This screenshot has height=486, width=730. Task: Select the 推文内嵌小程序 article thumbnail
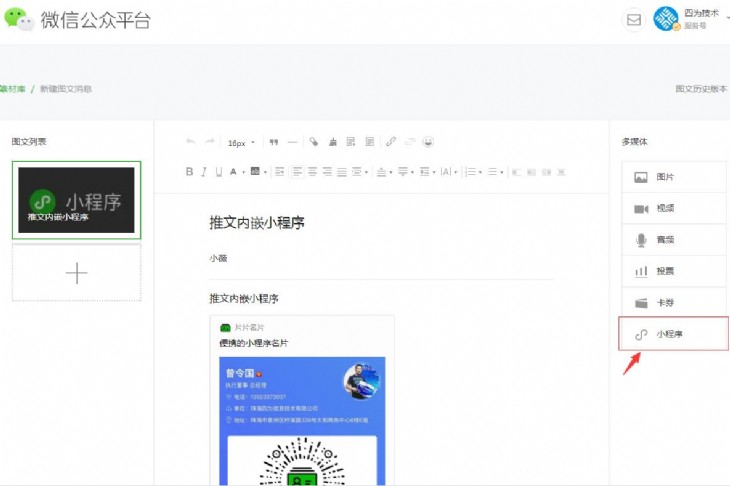pos(76,200)
